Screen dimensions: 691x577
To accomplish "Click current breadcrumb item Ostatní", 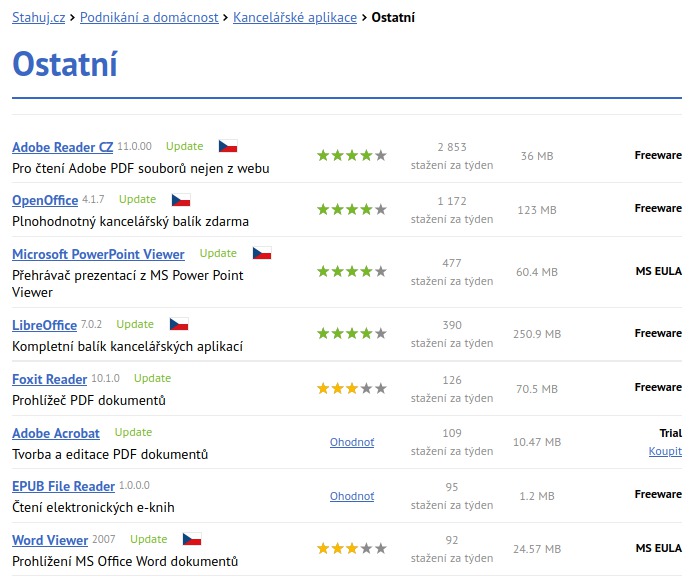I will pyautogui.click(x=393, y=18).
